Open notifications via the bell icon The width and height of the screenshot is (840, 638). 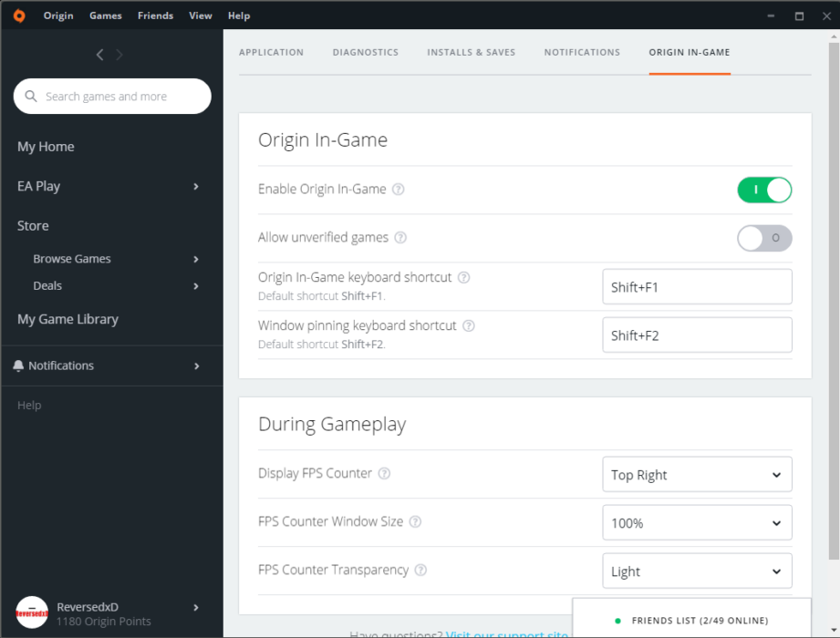[17, 365]
